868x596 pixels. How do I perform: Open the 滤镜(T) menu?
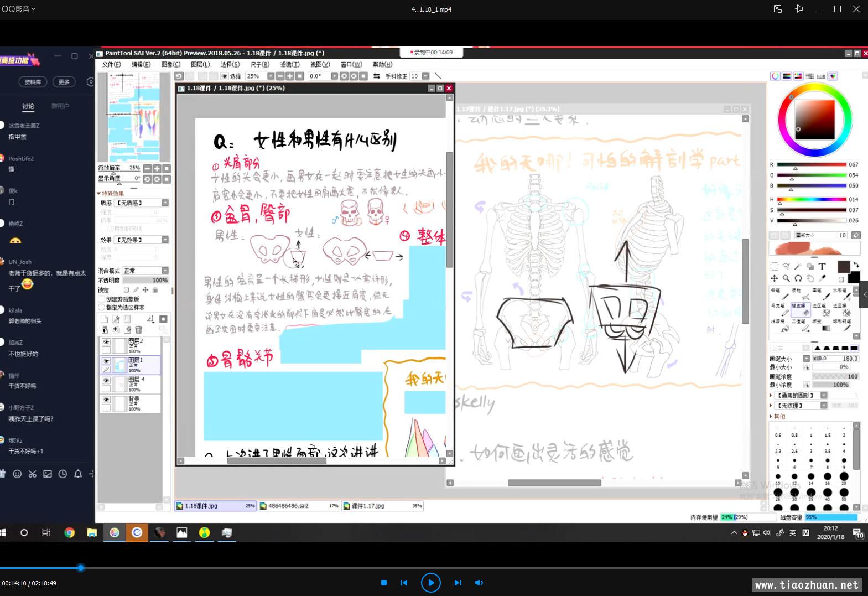(x=290, y=65)
